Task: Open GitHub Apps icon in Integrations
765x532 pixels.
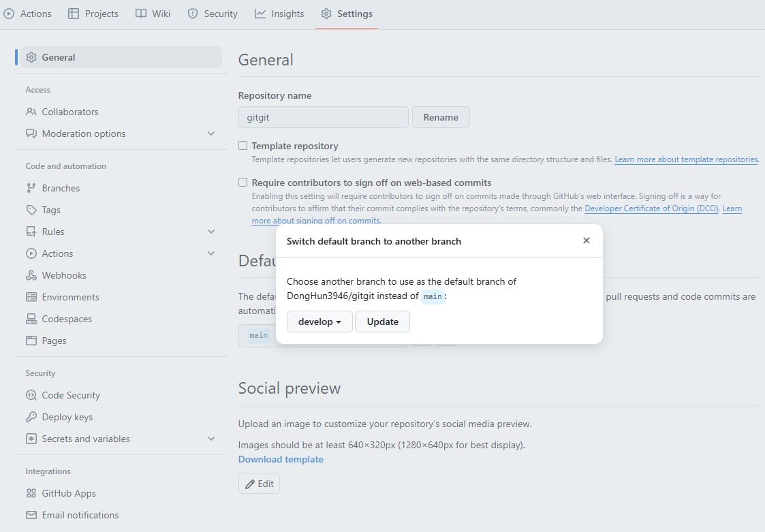Action: [31, 493]
